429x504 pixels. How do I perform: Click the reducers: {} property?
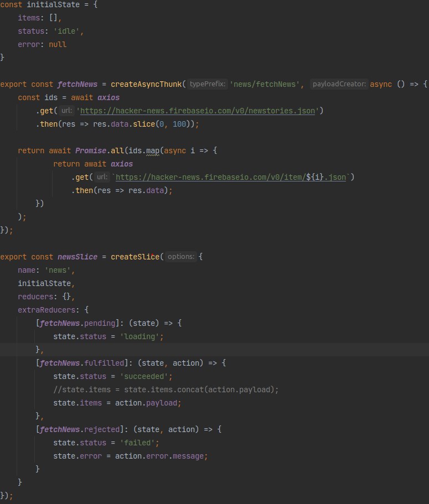tap(46, 297)
